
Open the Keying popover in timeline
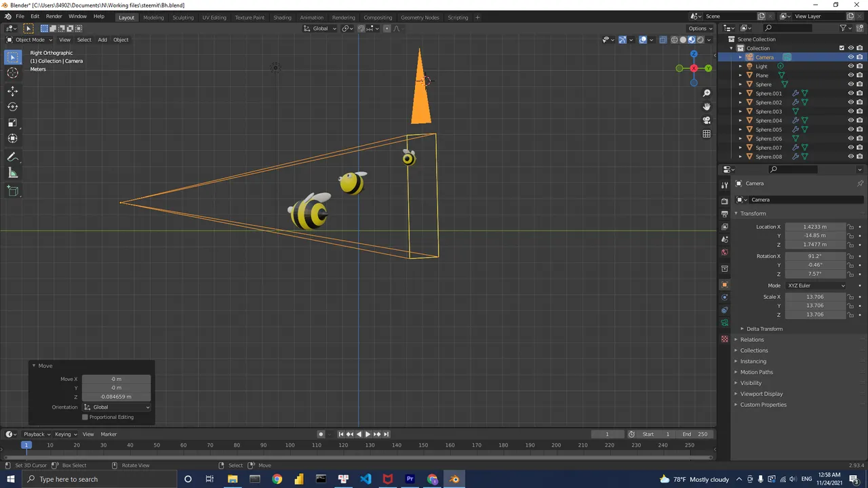coord(65,434)
